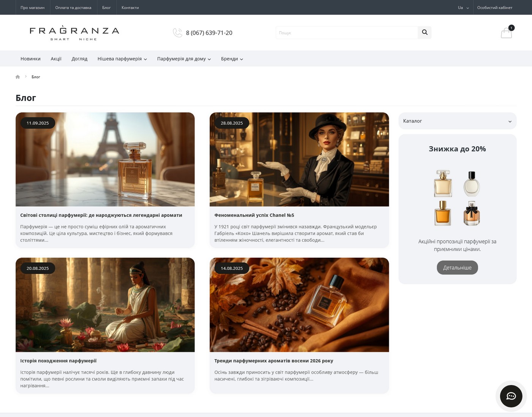Open the Оплата та доставка page
Viewport: 532px width, 417px height.
point(73,8)
